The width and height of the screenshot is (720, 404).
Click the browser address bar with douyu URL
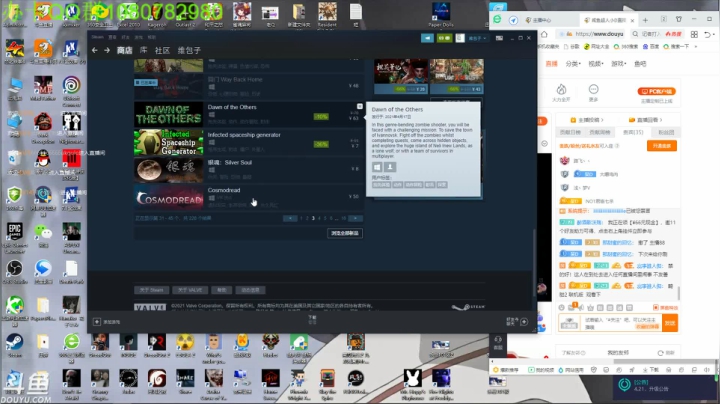point(591,34)
